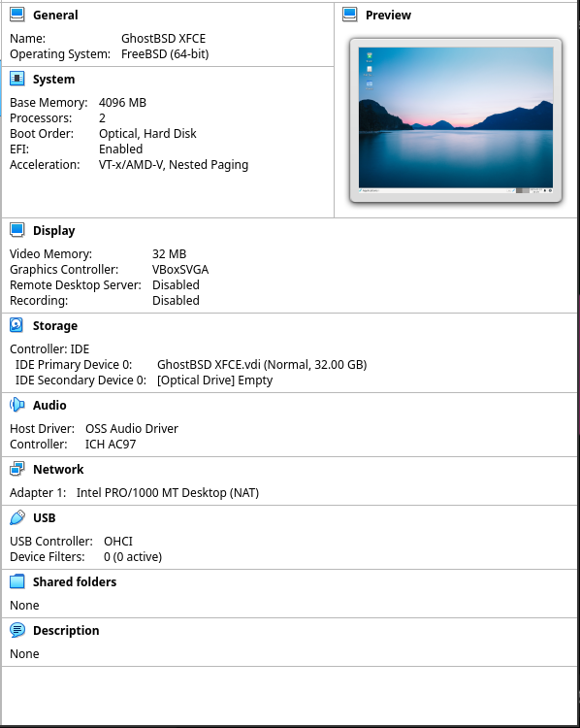Click the USB plug icon

coord(17,517)
